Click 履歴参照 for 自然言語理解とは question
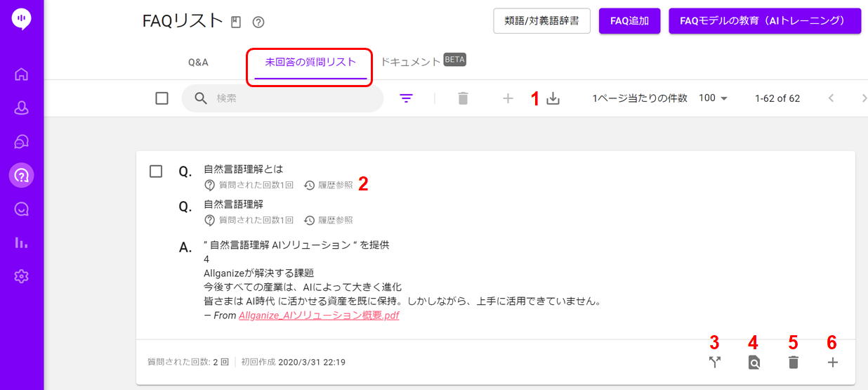Screen dimensions: 868x390 [329, 186]
